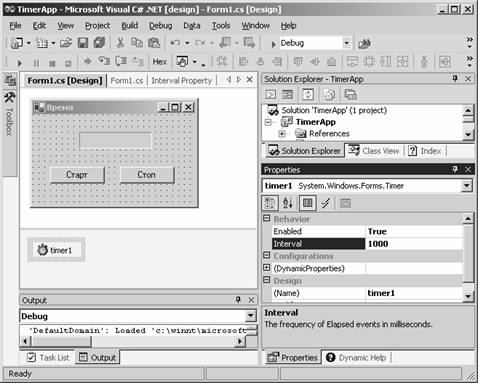Click the Paste toolbar icon
The height and width of the screenshot is (383, 478).
[x=154, y=43]
